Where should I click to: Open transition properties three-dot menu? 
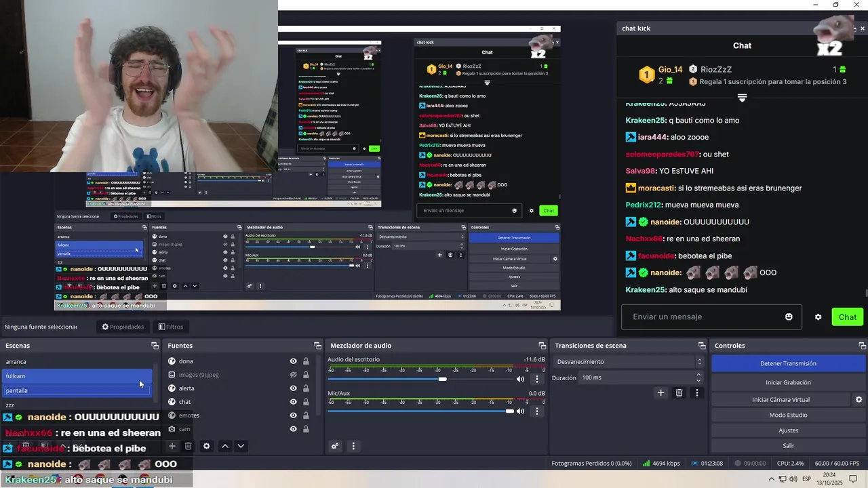pyautogui.click(x=696, y=392)
